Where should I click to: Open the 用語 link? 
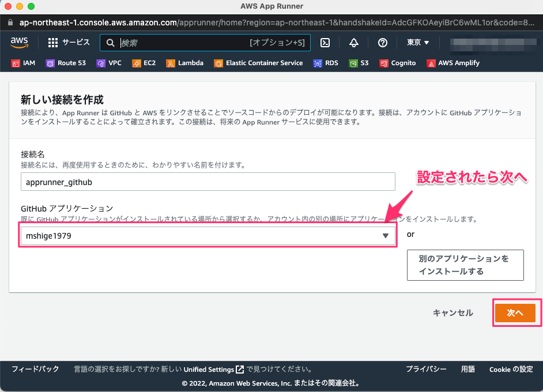click(x=467, y=369)
